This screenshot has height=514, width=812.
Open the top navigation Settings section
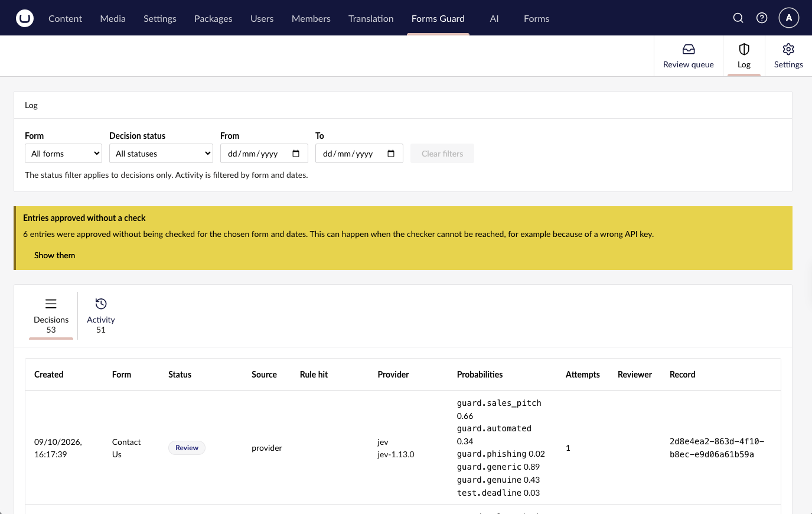[160, 18]
